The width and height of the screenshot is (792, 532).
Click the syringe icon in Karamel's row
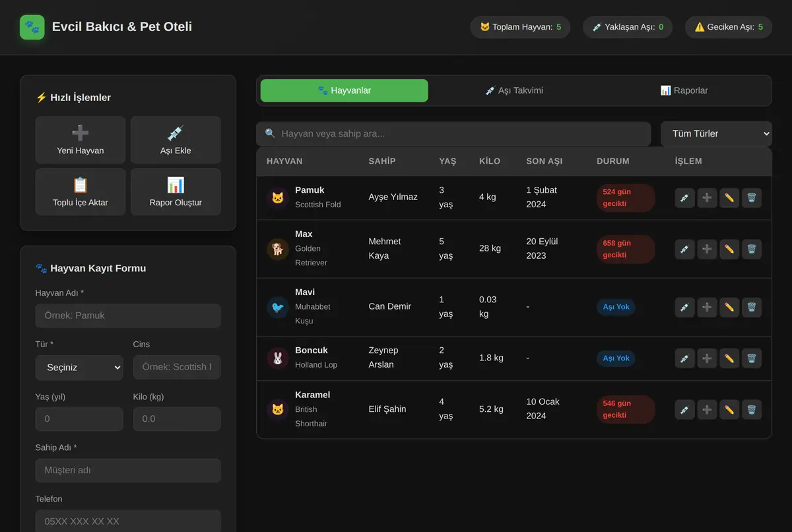point(684,409)
